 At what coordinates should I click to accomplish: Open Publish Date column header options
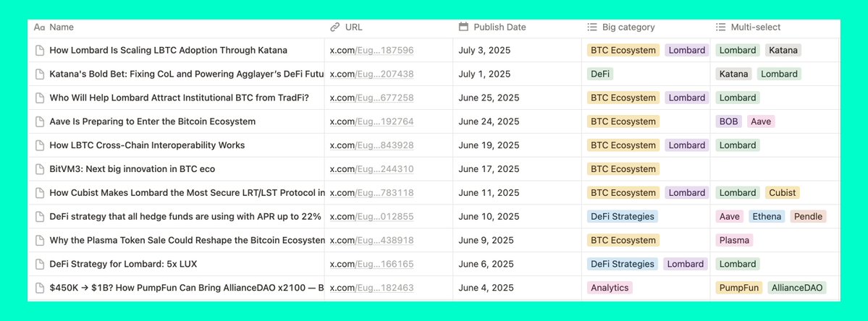tap(500, 27)
